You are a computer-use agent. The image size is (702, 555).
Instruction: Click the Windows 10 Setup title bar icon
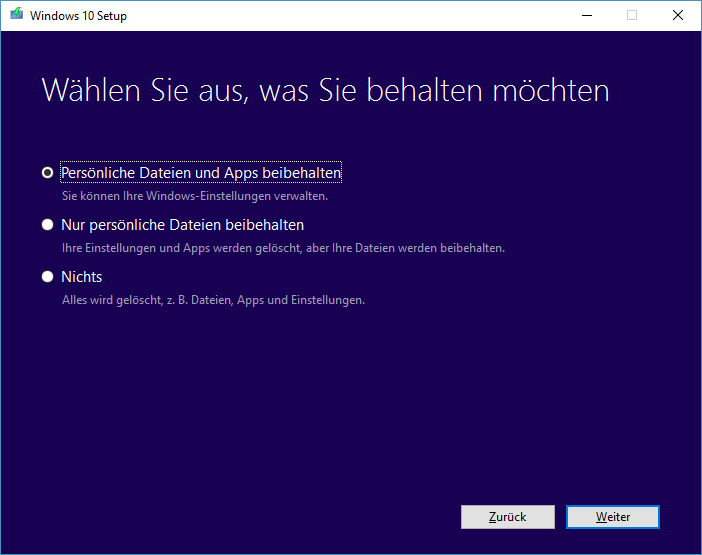tap(17, 14)
